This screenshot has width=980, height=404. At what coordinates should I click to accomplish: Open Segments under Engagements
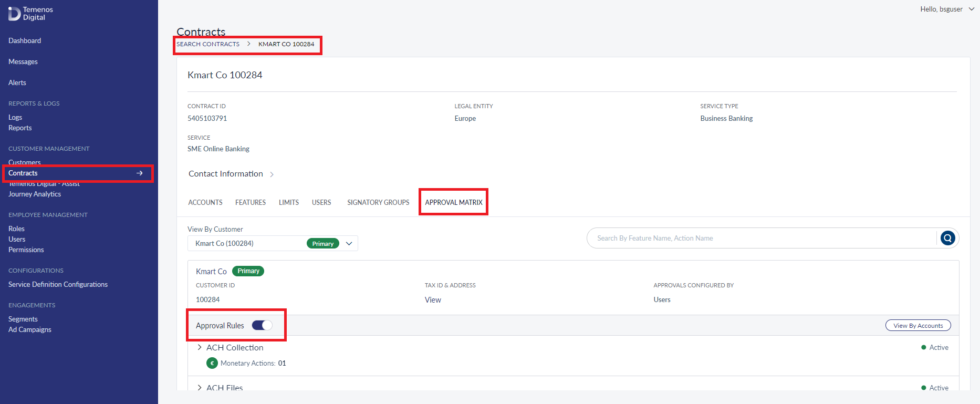point(23,319)
